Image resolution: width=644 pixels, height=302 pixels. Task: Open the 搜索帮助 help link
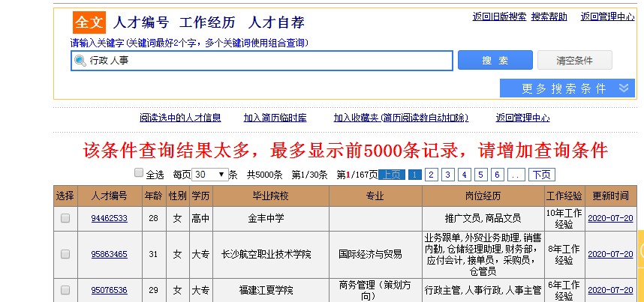coord(549,16)
